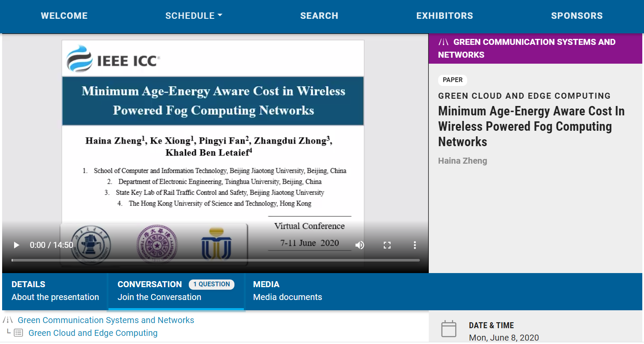Select the Media documents tab
Screen dimensions: 644x344
coord(287,291)
